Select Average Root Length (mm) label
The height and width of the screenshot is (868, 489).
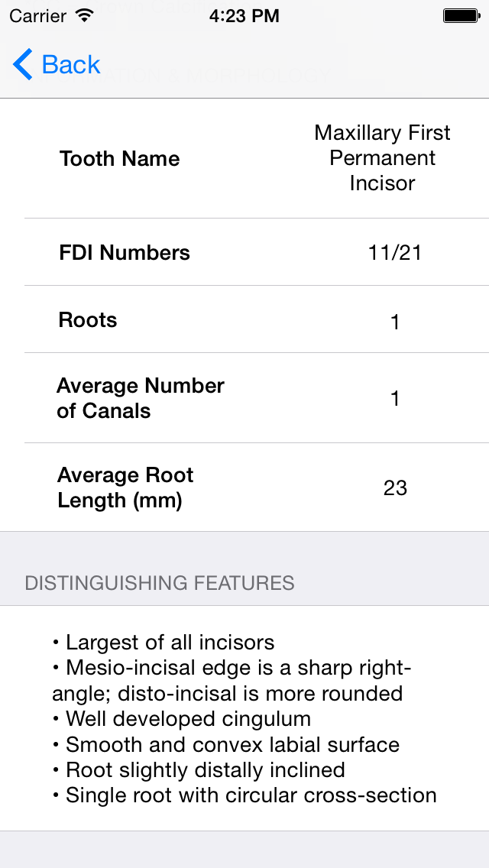click(125, 487)
